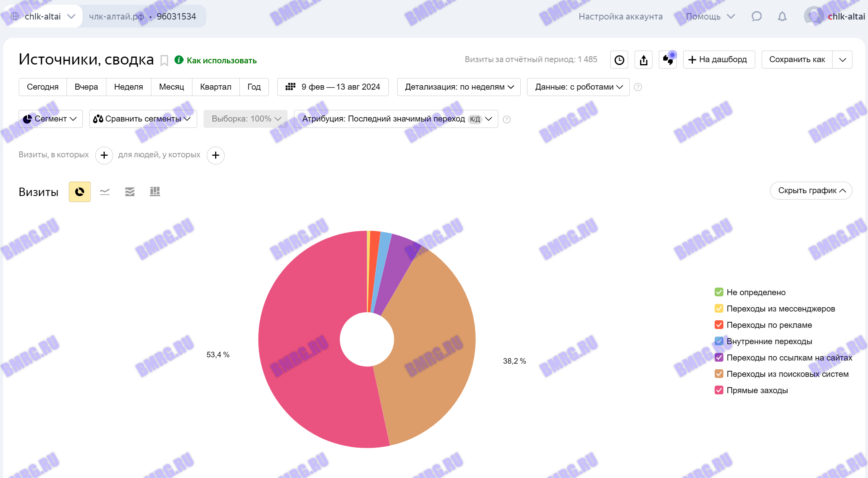Open the report history clock icon
868x478 pixels.
click(x=619, y=60)
